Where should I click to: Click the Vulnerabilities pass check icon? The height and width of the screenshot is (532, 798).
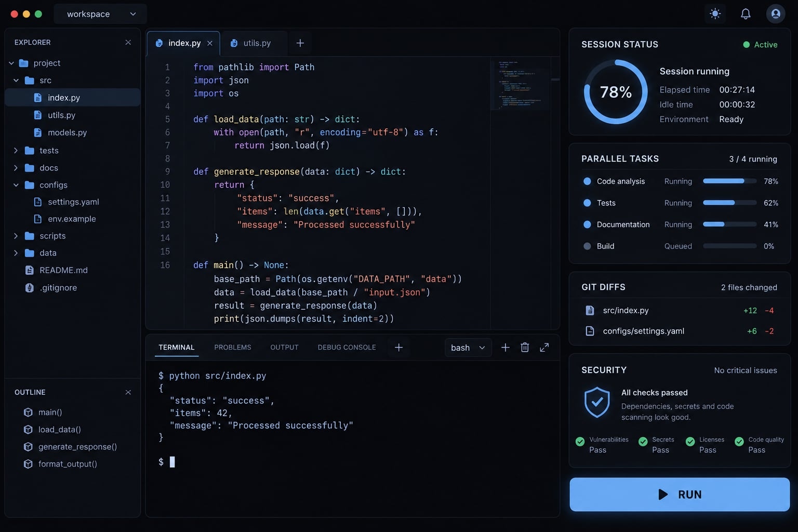coord(580,442)
